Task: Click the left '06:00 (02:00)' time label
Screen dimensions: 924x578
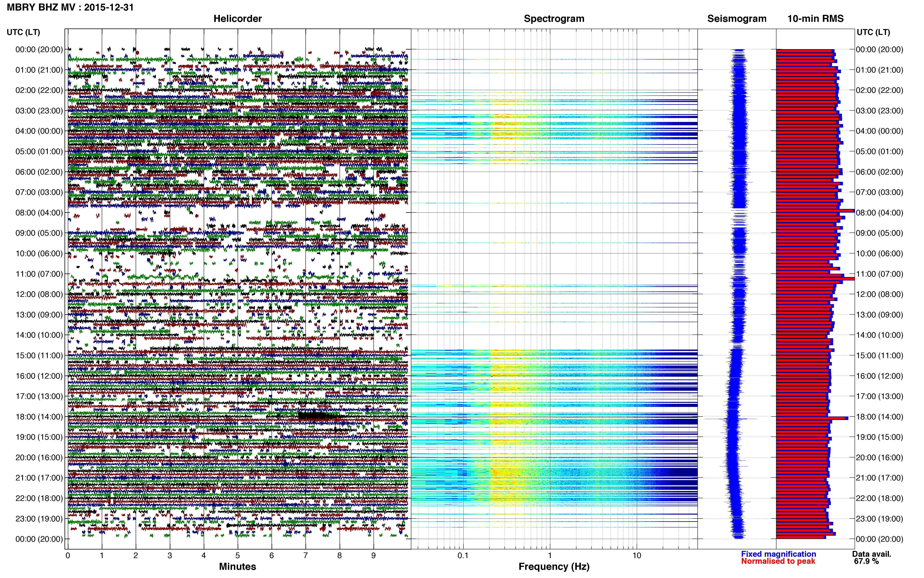Action: point(39,172)
